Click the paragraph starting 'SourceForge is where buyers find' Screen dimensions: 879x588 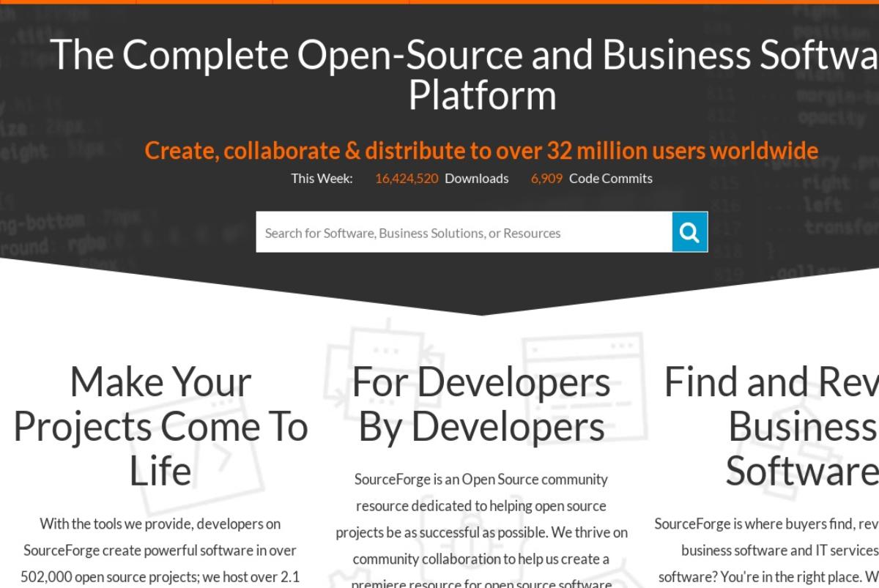pos(766,551)
